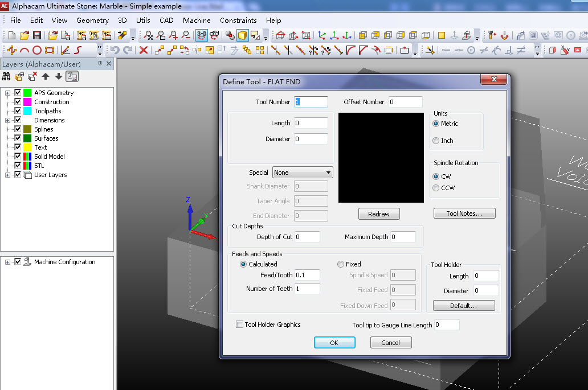Image resolution: width=588 pixels, height=390 pixels.
Task: Click the red Delete X icon
Action: [x=143, y=50]
